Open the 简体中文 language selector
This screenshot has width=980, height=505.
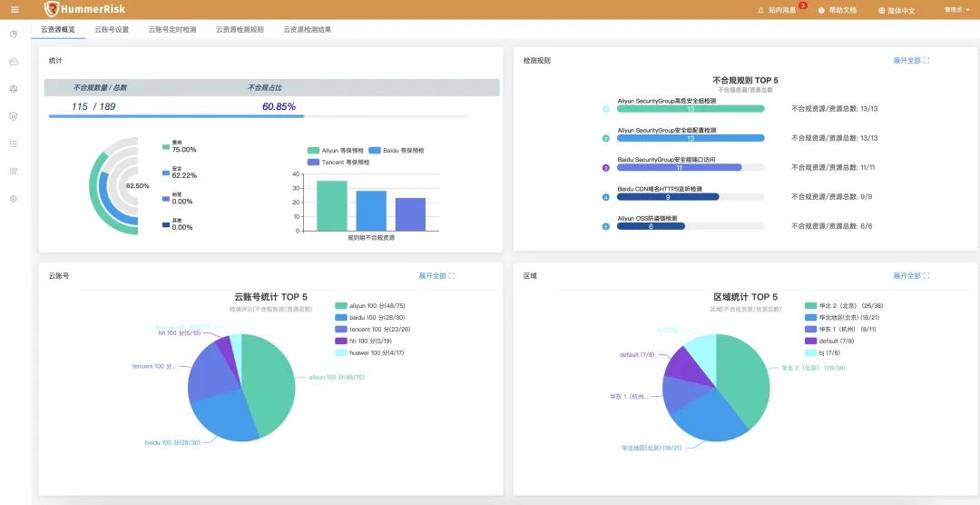pyautogui.click(x=901, y=10)
